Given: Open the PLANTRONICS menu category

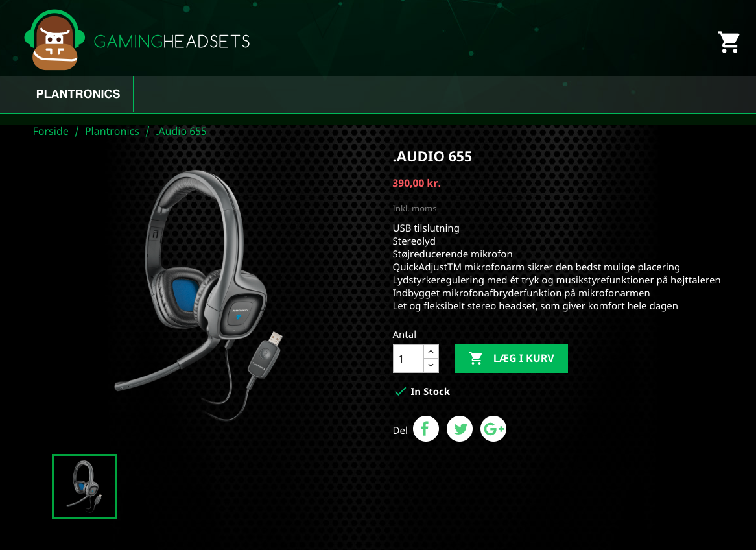Looking at the screenshot, I should tap(78, 93).
